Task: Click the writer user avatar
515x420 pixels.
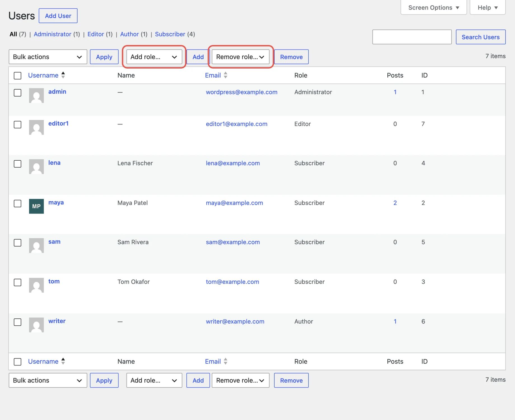Action: pyautogui.click(x=36, y=325)
